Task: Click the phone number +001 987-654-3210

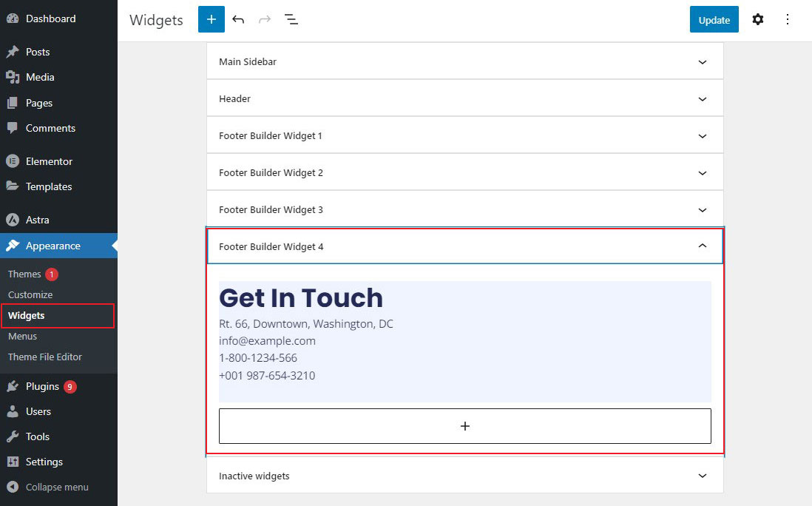Action: pos(267,376)
